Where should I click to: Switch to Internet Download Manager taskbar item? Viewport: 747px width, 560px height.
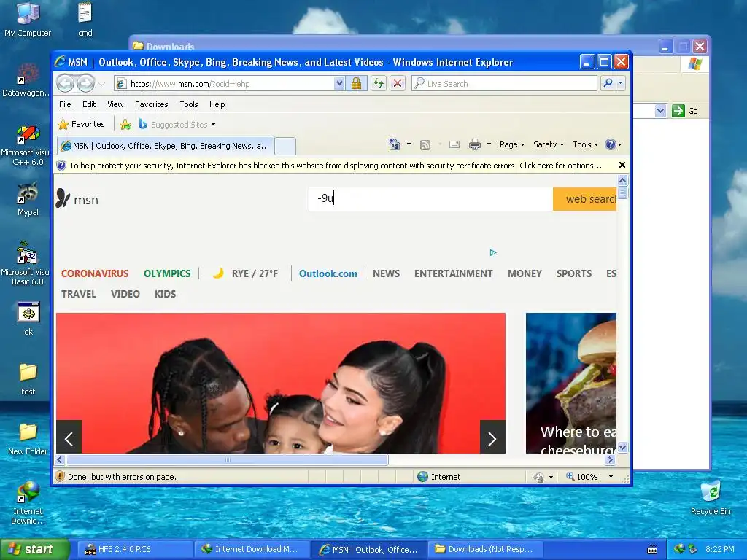252,550
